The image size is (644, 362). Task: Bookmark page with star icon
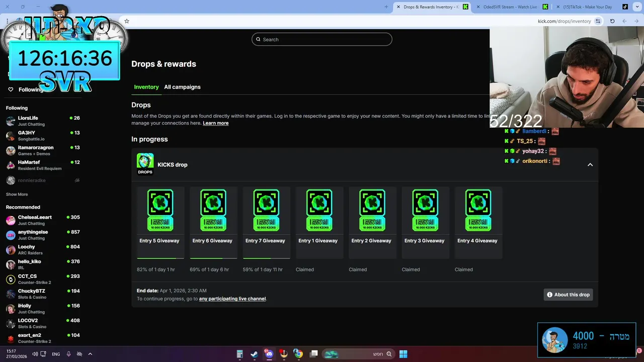pyautogui.click(x=127, y=21)
